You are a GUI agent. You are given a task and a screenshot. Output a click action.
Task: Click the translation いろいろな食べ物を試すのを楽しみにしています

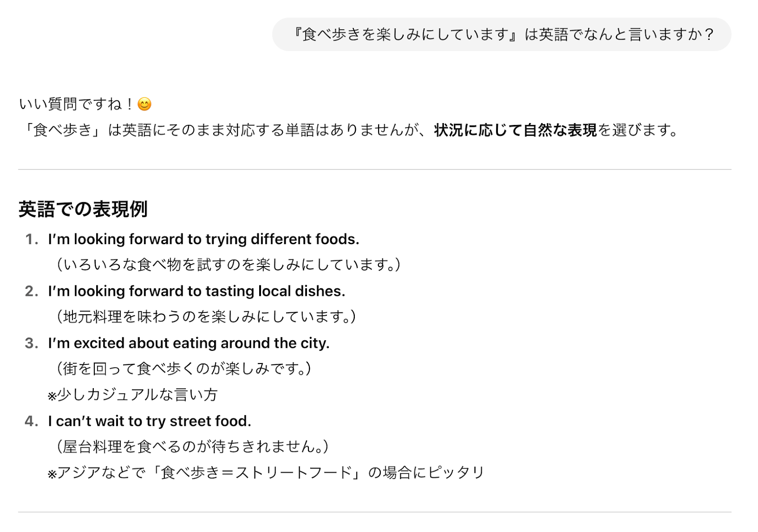point(228,265)
